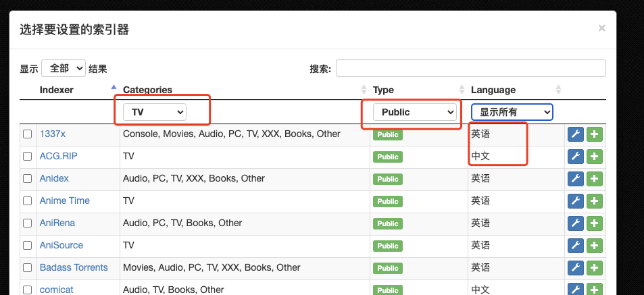Tick the checkbox for 1337x
The image size is (644, 295).
tap(28, 134)
